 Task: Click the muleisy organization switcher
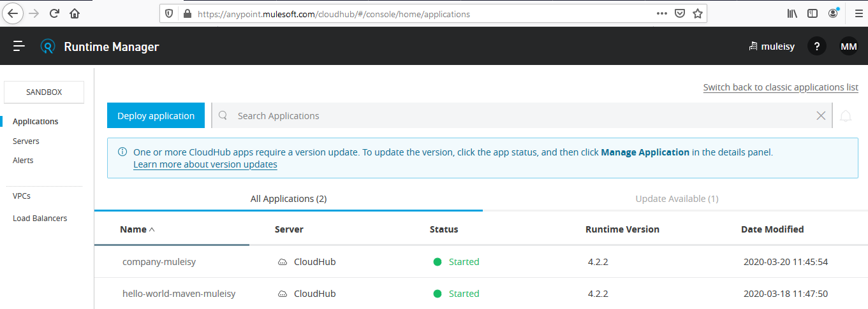(771, 47)
